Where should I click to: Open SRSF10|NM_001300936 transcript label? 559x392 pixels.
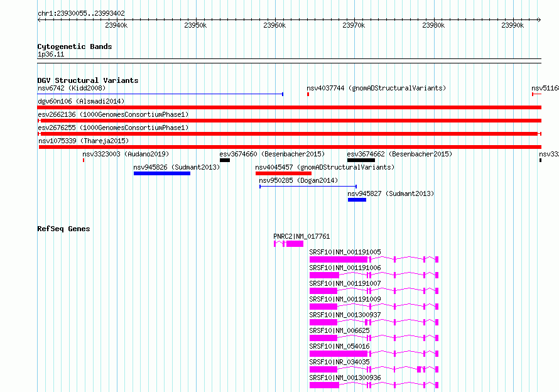coord(345,378)
